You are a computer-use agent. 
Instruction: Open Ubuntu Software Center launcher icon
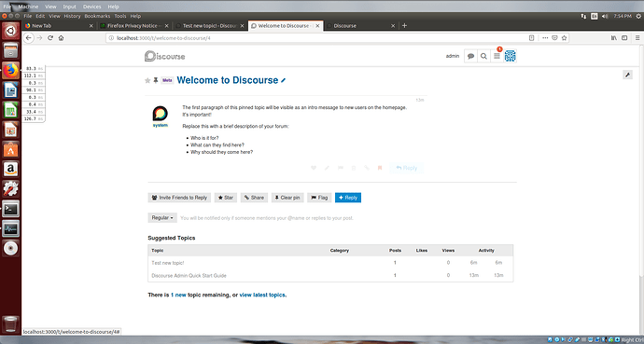10,150
